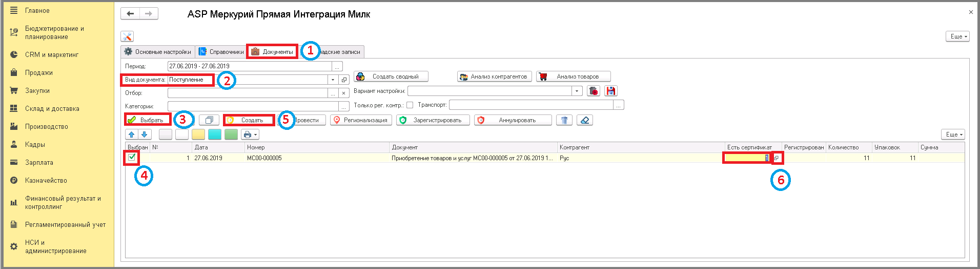Select the white color filter swatch
Screen dimensions: 980x269
point(182,134)
